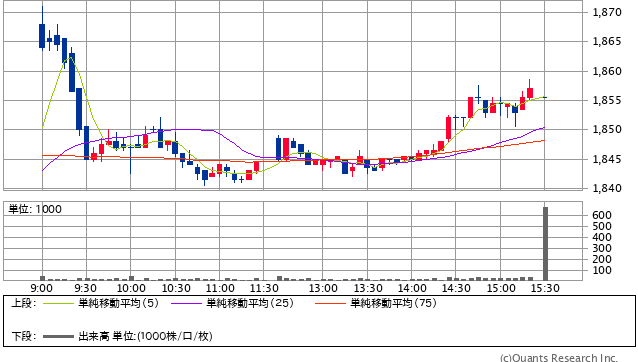Click the 1,840 price axis label
Image resolution: width=638 pixels, height=362 pixels.
(607, 188)
